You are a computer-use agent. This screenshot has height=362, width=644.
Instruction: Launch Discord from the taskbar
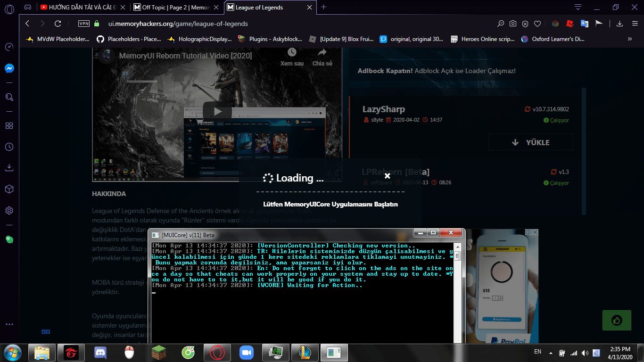(100, 352)
